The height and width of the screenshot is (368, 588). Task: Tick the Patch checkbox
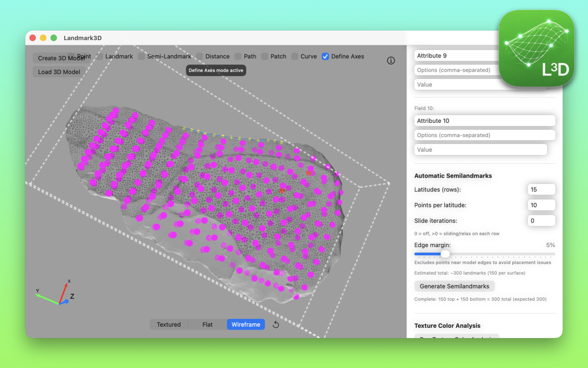click(x=265, y=56)
